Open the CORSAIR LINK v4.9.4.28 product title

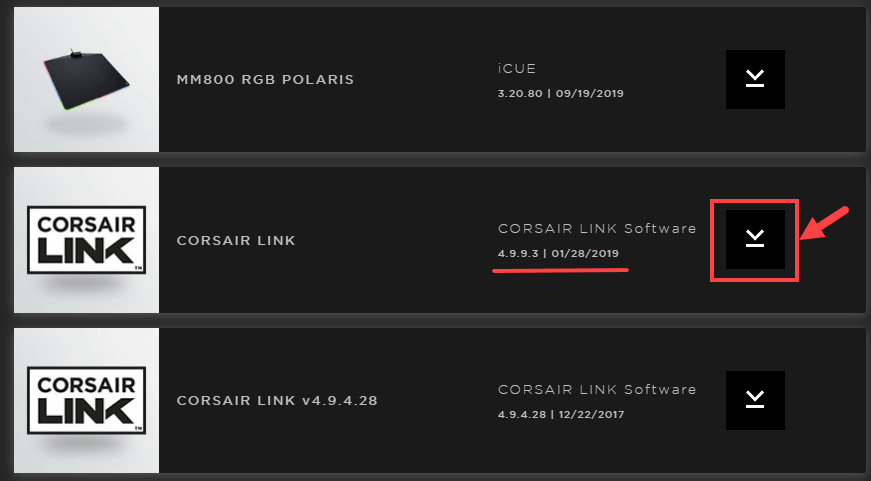click(276, 401)
